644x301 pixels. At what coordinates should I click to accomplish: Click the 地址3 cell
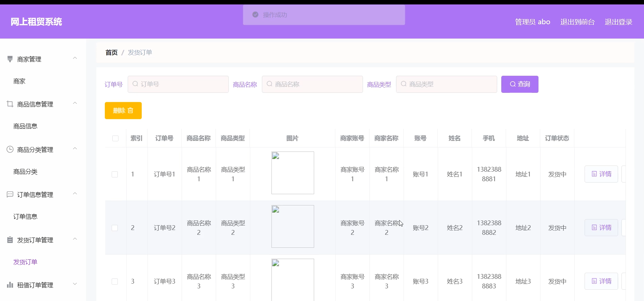point(523,281)
